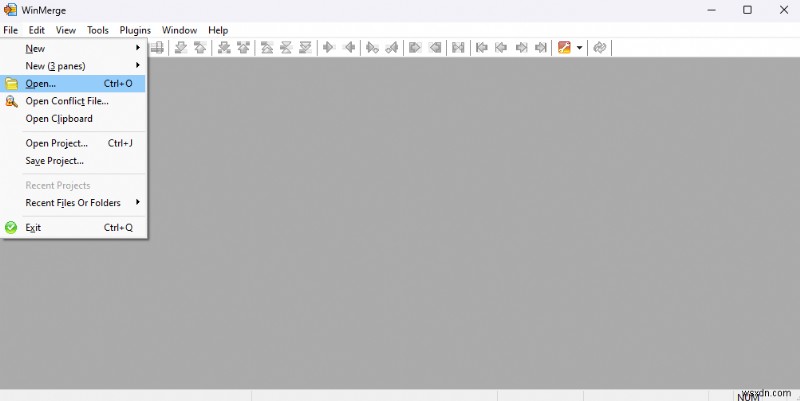The width and height of the screenshot is (800, 401).
Task: Click the Copy Left and Advance icon
Action: pos(392,47)
